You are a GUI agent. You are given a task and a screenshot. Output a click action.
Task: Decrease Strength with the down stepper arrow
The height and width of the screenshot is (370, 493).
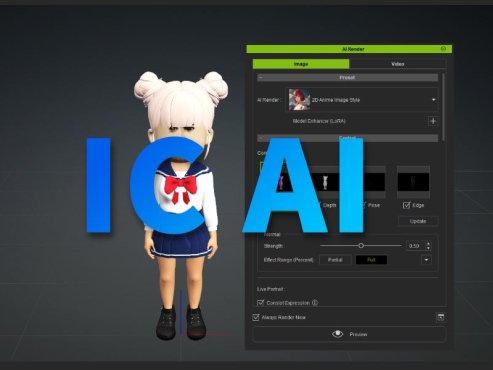(428, 248)
